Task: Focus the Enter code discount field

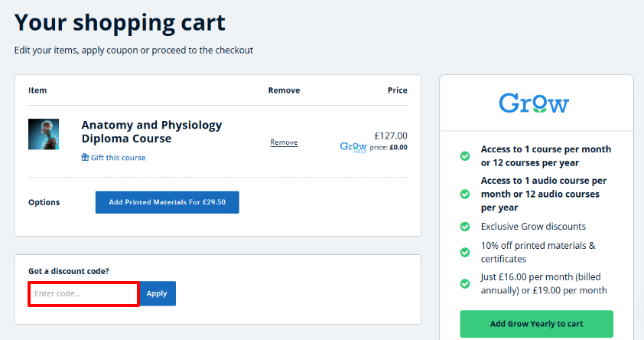Action: 84,293
